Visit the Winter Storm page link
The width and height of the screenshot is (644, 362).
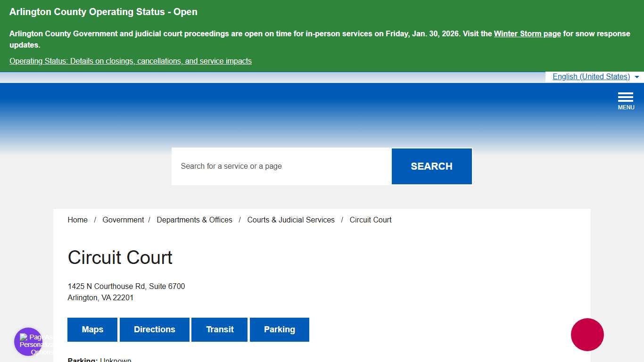[527, 33]
